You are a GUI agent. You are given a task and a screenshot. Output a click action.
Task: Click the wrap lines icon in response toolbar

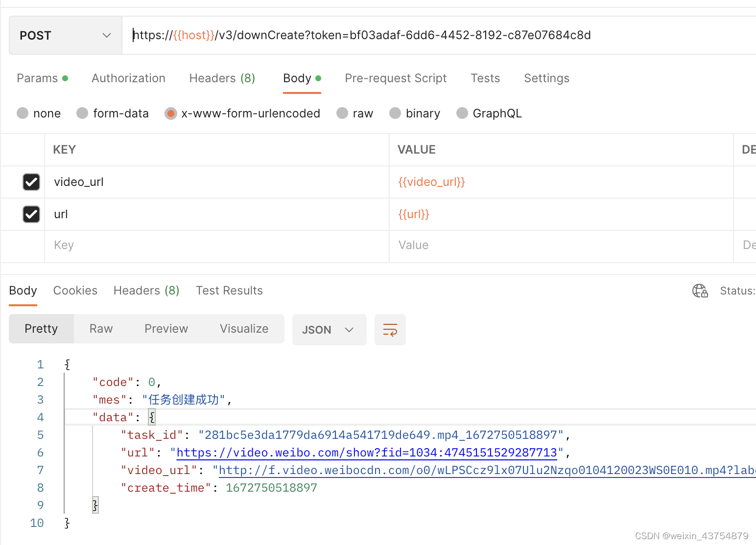pyautogui.click(x=390, y=330)
